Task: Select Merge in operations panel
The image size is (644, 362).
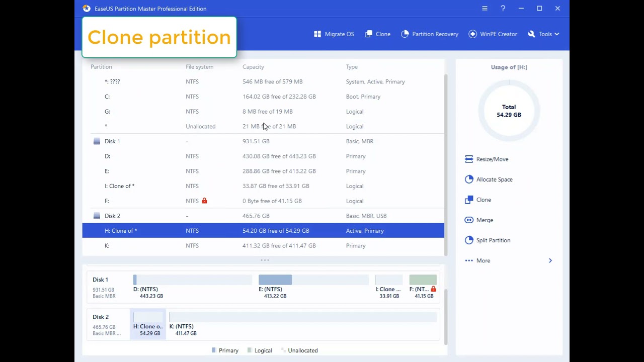Action: [x=479, y=220]
